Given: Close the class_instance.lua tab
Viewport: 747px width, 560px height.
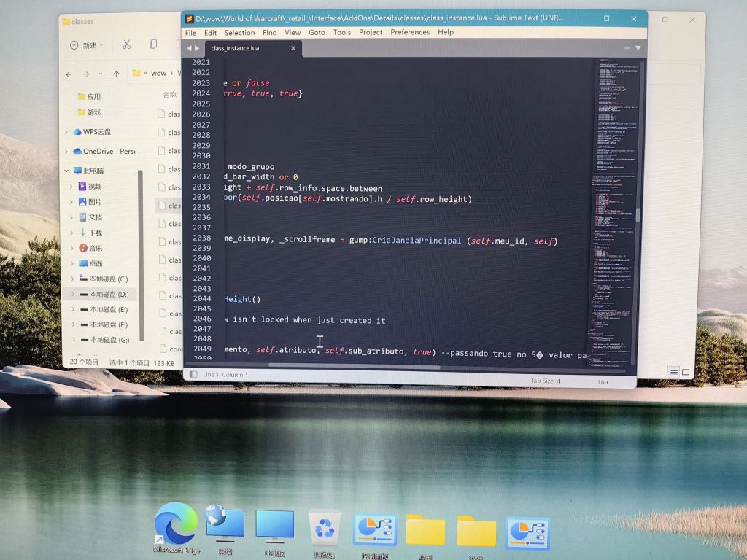Looking at the screenshot, I should click(293, 48).
